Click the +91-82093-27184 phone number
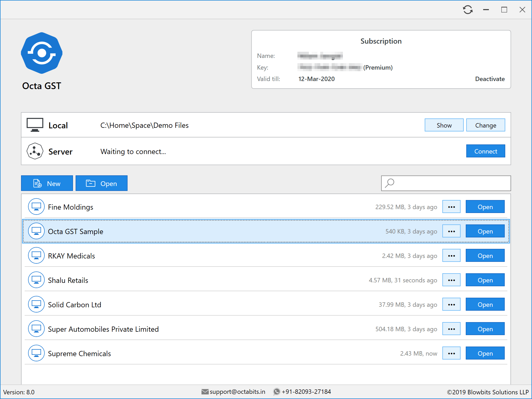 [306, 392]
